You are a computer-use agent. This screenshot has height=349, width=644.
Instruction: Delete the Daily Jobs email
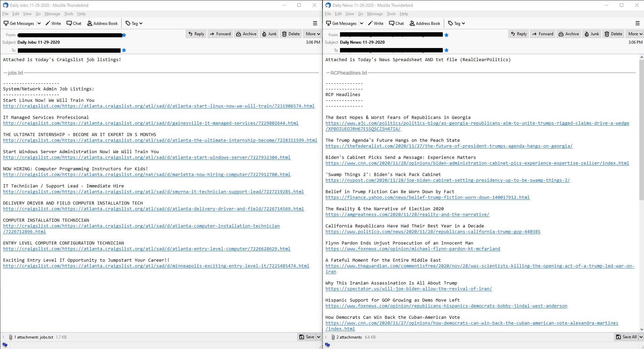click(291, 34)
